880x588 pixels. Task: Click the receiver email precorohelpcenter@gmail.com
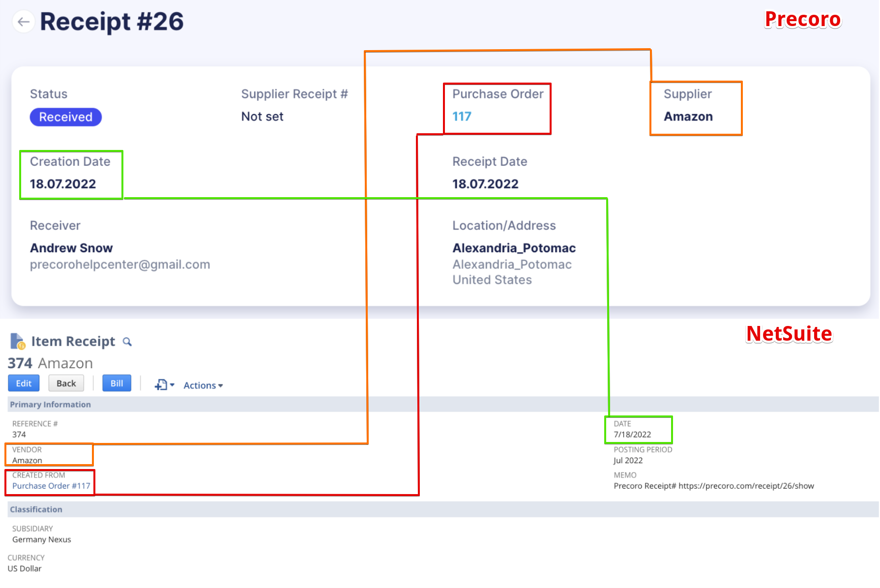coord(120,265)
